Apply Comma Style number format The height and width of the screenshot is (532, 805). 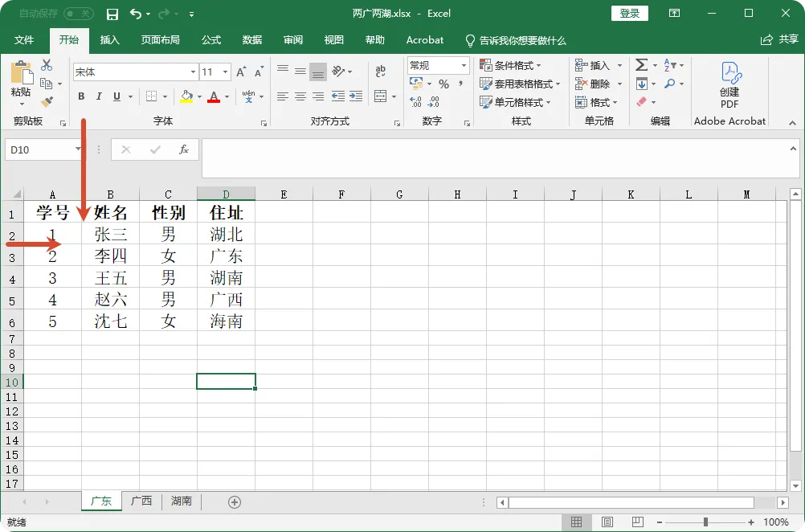460,84
